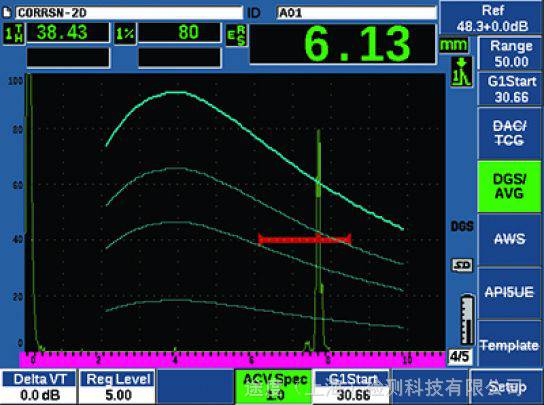Open the DAC/TCG menu
Image resolution: width=544 pixels, height=405 pixels.
509,133
